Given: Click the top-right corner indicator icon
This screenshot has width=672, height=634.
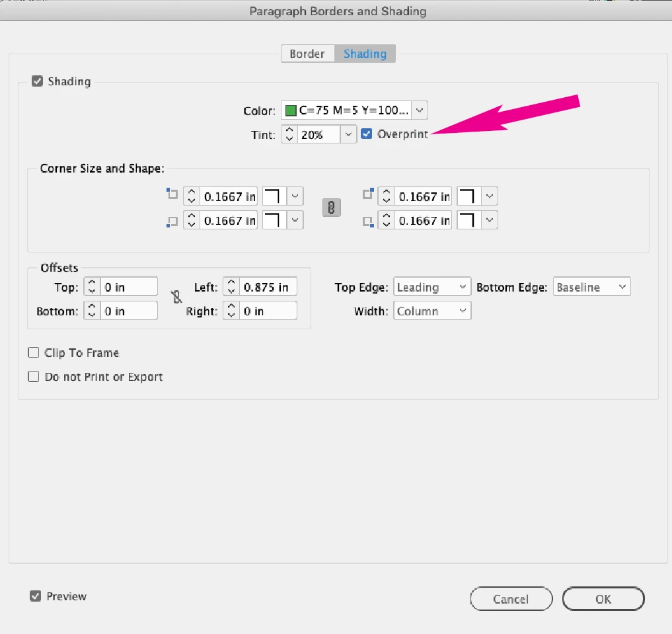Looking at the screenshot, I should [x=368, y=194].
